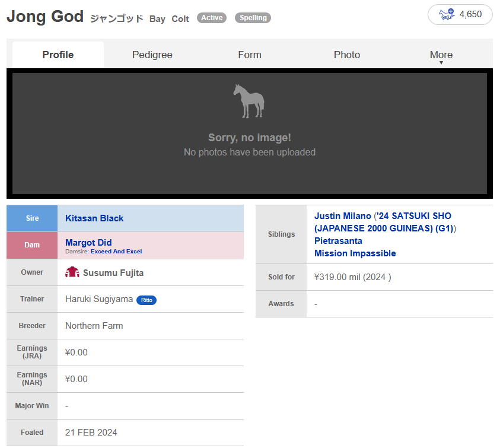This screenshot has height=448, width=500.
Task: Open sibling Mission Impassible's profile
Action: coord(355,253)
